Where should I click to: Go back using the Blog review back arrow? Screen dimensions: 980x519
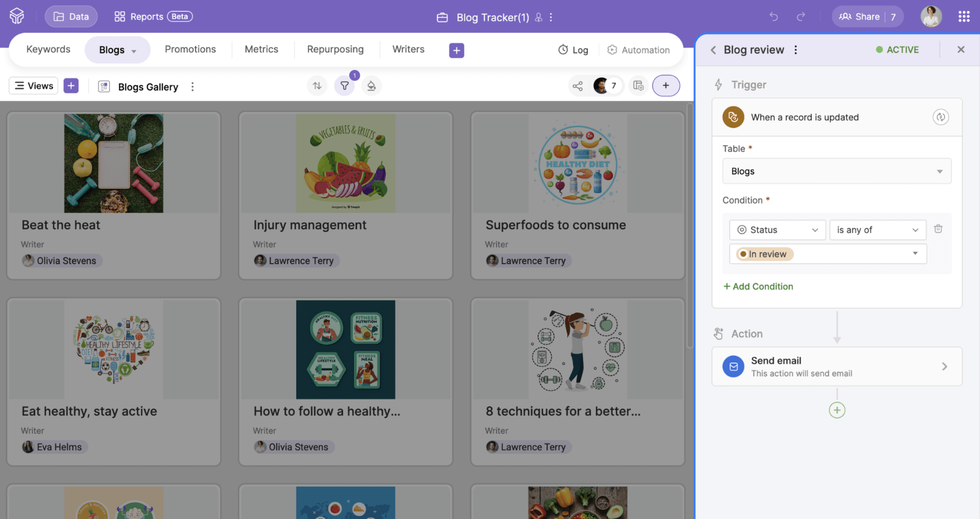[x=713, y=50]
